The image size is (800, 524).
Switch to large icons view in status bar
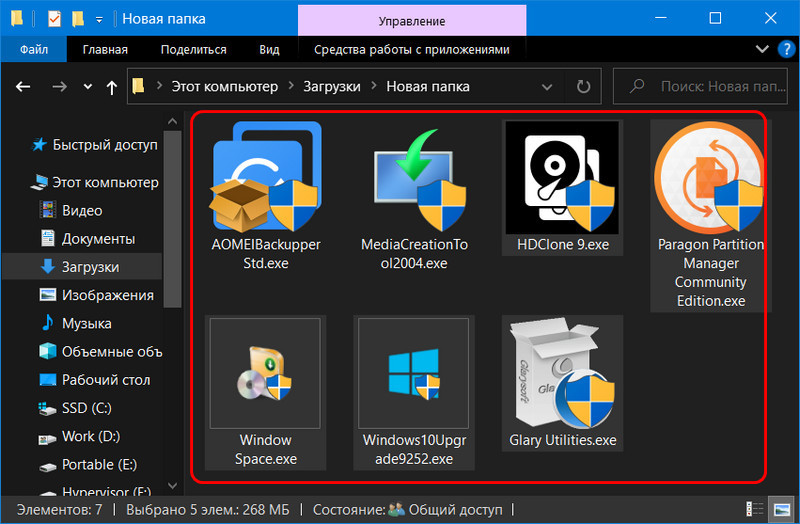(782, 509)
